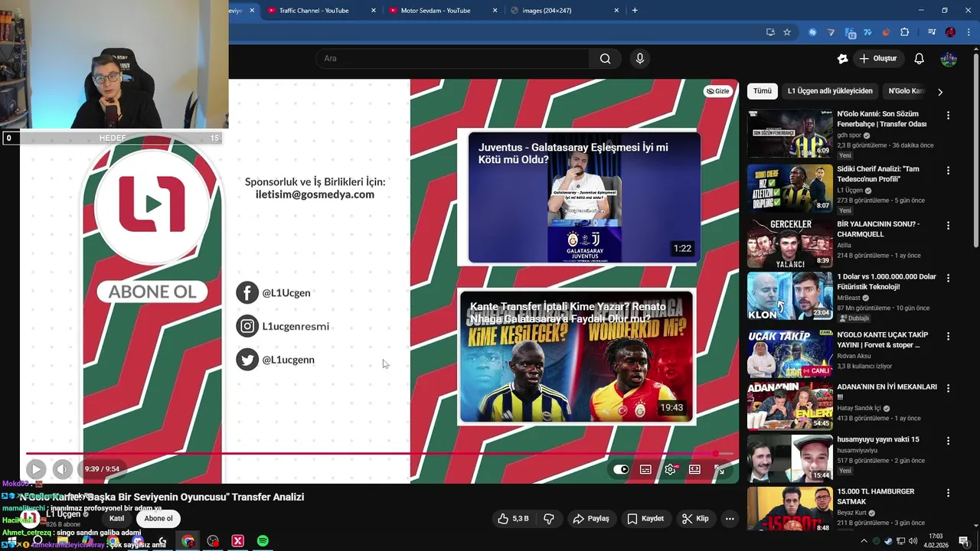Create a clip with Klip button

695,519
